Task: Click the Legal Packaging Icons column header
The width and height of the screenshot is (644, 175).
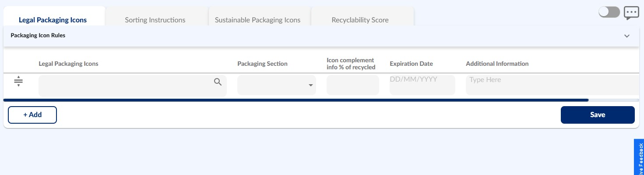Action: tap(68, 64)
